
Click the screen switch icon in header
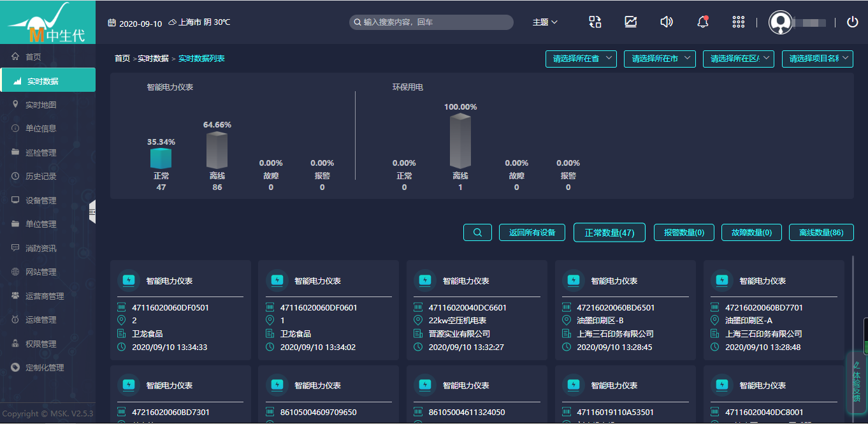tap(595, 22)
